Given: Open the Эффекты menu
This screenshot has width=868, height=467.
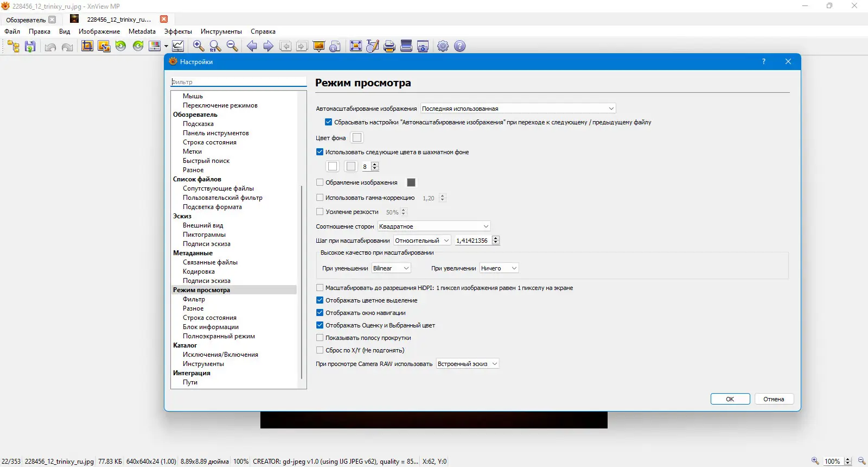Looking at the screenshot, I should click(178, 31).
